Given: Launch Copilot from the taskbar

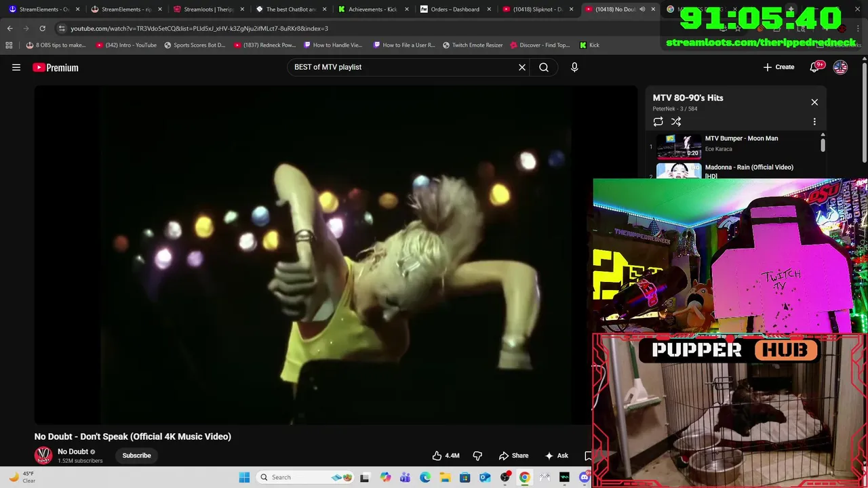Looking at the screenshot, I should pos(385,477).
